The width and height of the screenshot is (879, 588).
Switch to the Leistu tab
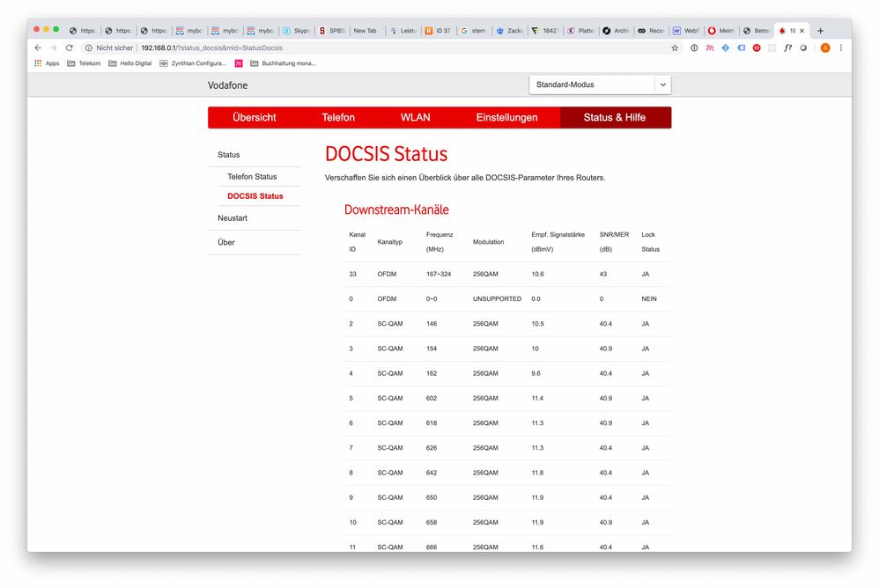pyautogui.click(x=403, y=31)
